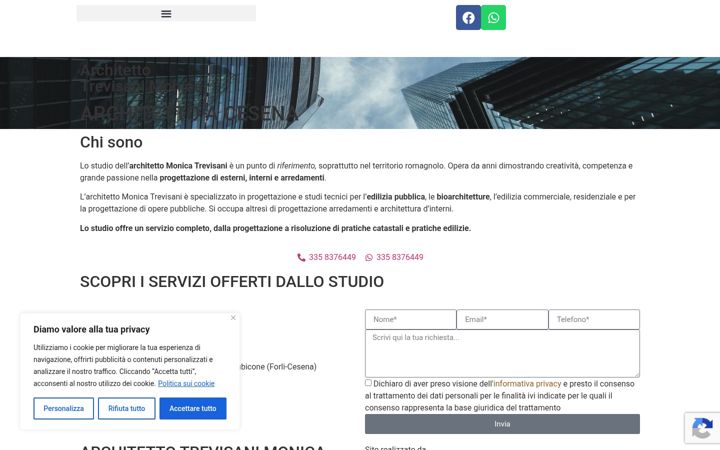Focus the Nome input field
Image resolution: width=720 pixels, height=450 pixels.
pyautogui.click(x=411, y=319)
